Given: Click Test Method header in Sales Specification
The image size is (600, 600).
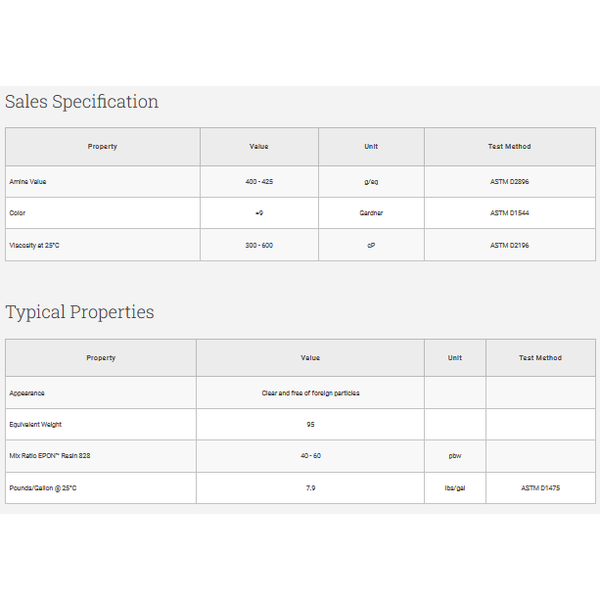Looking at the screenshot, I should 509,147.
